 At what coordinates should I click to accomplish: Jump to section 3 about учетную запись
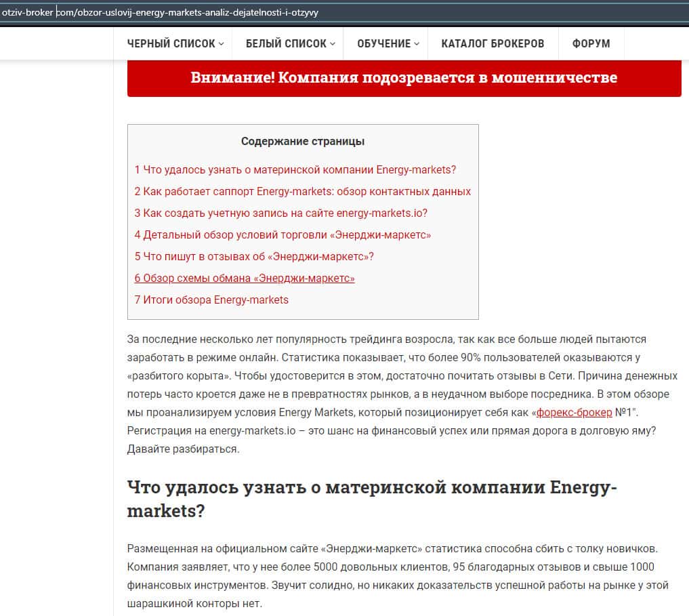pos(280,213)
